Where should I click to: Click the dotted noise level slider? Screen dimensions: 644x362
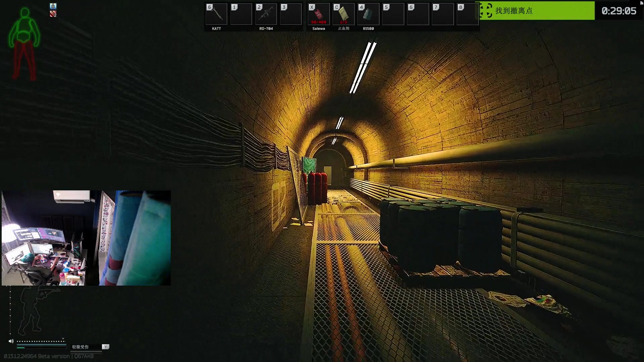[40, 342]
